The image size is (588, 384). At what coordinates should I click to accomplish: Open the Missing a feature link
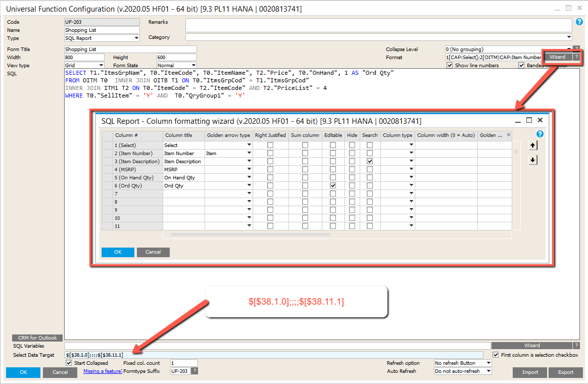[103, 371]
